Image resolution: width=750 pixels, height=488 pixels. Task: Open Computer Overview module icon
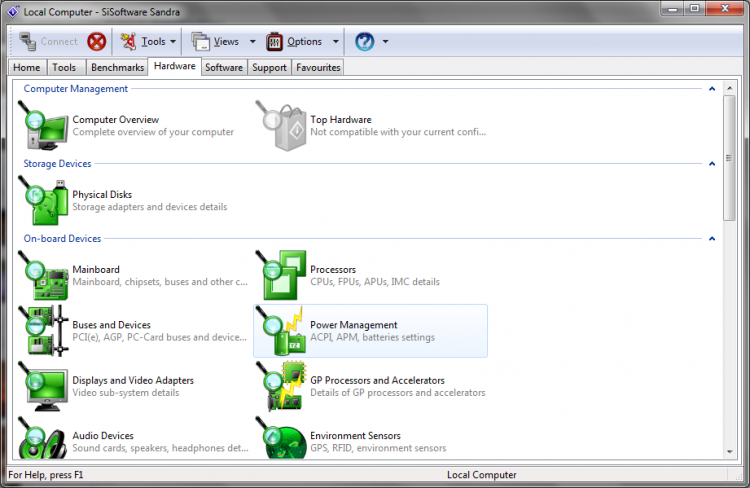click(43, 125)
